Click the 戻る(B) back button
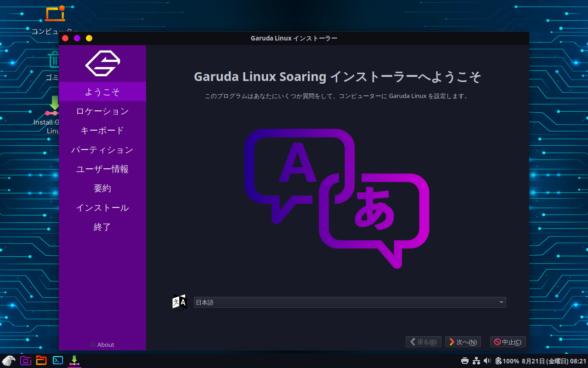Viewport: 588px width, 368px height. click(x=424, y=342)
